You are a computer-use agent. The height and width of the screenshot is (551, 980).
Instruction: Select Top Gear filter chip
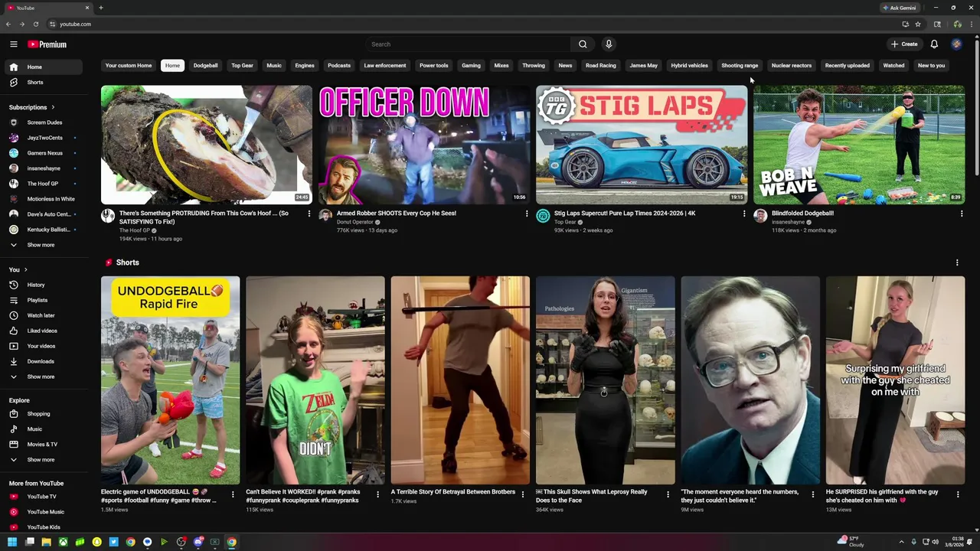[x=242, y=66]
